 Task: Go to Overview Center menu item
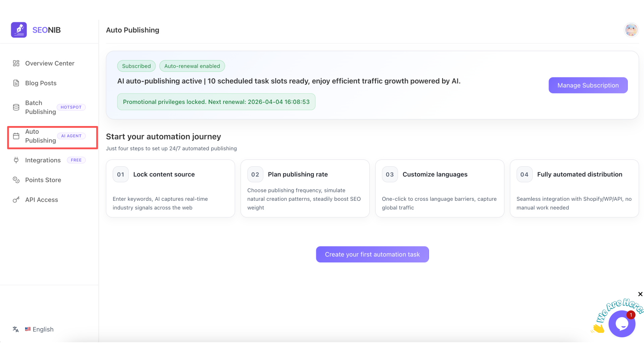[50, 63]
